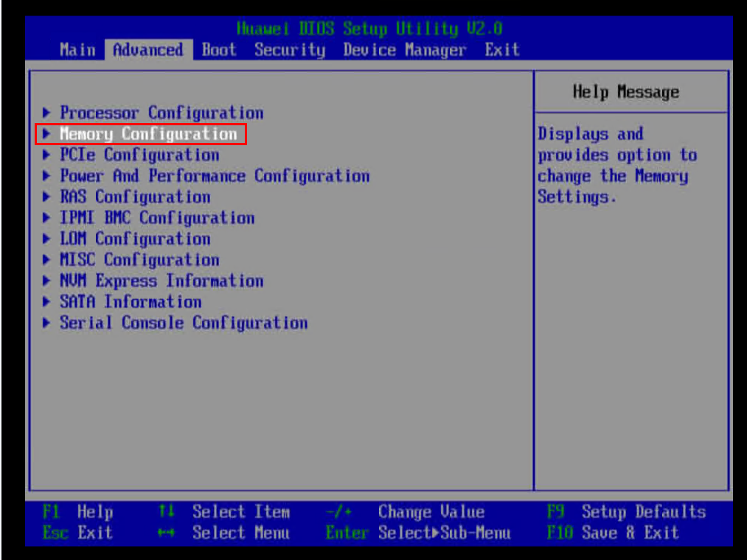747x560 pixels.
Task: Click the Huawei BIOS Setup Utility title
Action: [369, 29]
